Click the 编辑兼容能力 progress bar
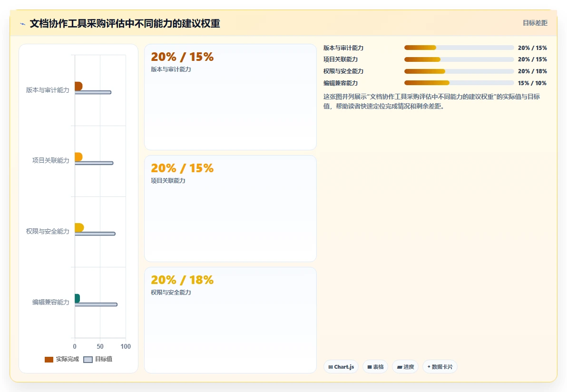This screenshot has height=392, width=567. (x=459, y=83)
